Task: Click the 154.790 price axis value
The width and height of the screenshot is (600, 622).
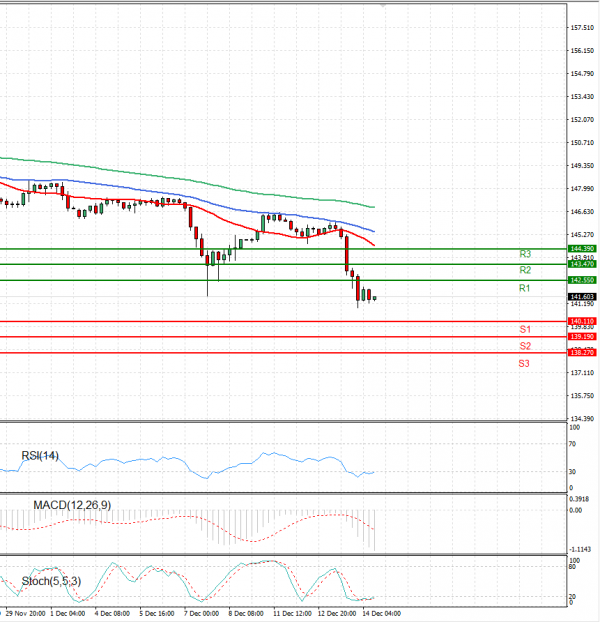Action: 582,74
